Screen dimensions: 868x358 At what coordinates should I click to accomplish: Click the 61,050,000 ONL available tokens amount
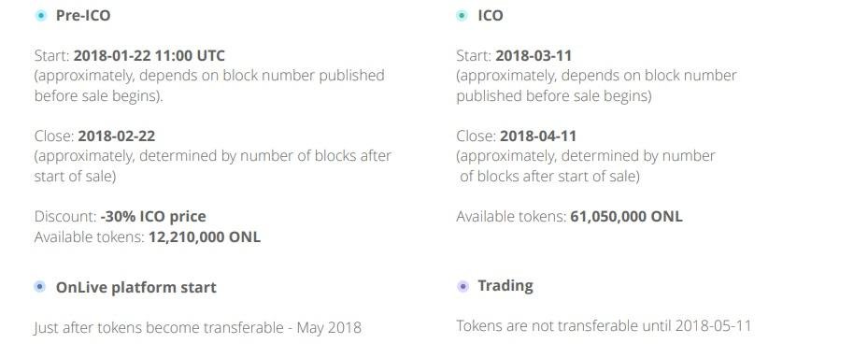[627, 216]
